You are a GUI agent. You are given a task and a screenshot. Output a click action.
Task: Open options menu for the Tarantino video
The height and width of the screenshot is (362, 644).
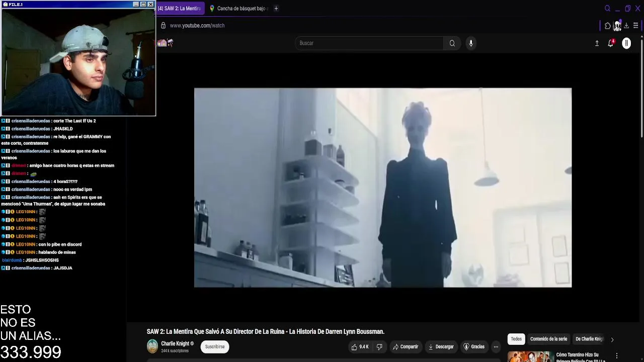[617, 355]
